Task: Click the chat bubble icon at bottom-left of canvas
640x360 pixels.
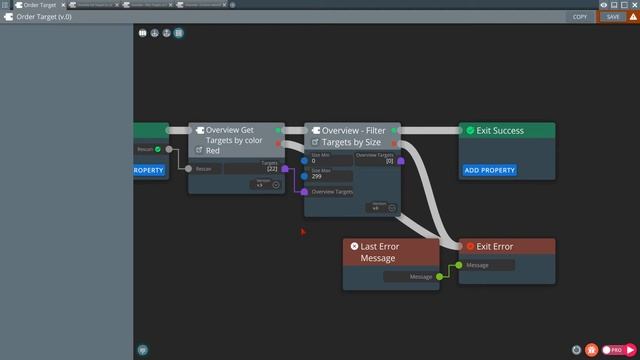Action: pos(142,350)
